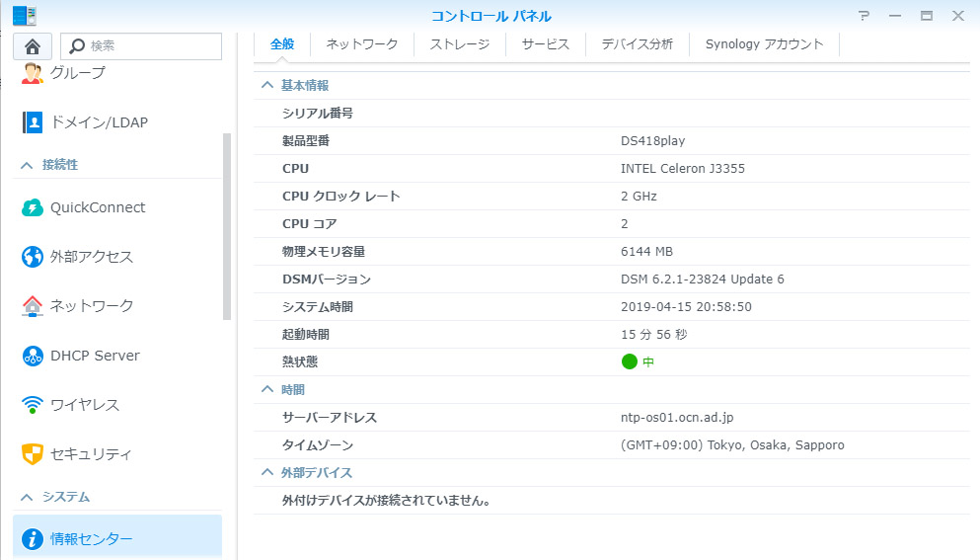Click the シリアル番号 label
Image resolution: width=980 pixels, height=560 pixels.
[x=318, y=114]
